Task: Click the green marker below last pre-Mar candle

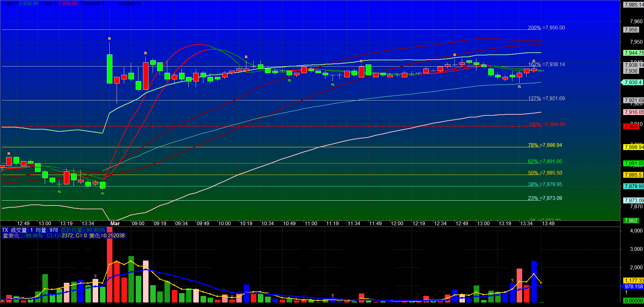Action: click(x=102, y=193)
